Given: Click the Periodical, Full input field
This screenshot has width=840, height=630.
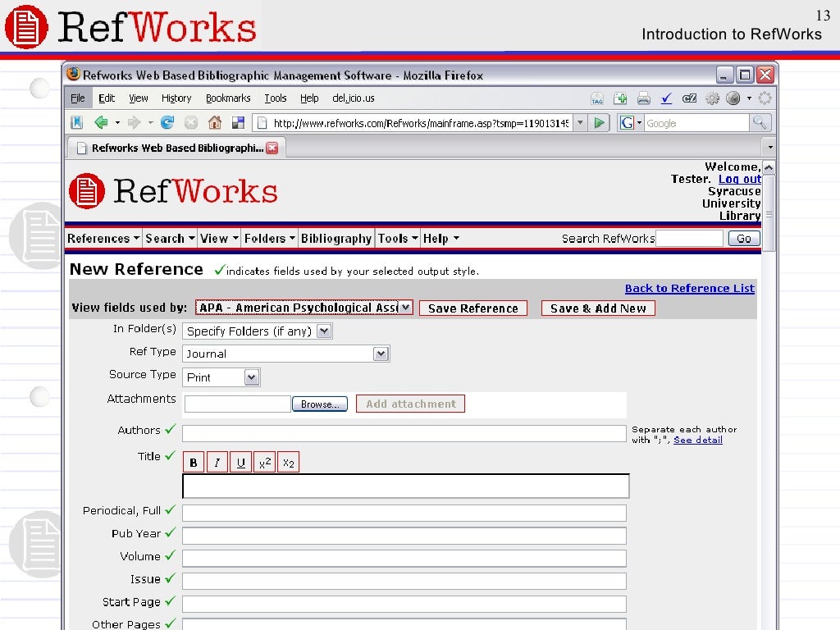Looking at the screenshot, I should (404, 513).
